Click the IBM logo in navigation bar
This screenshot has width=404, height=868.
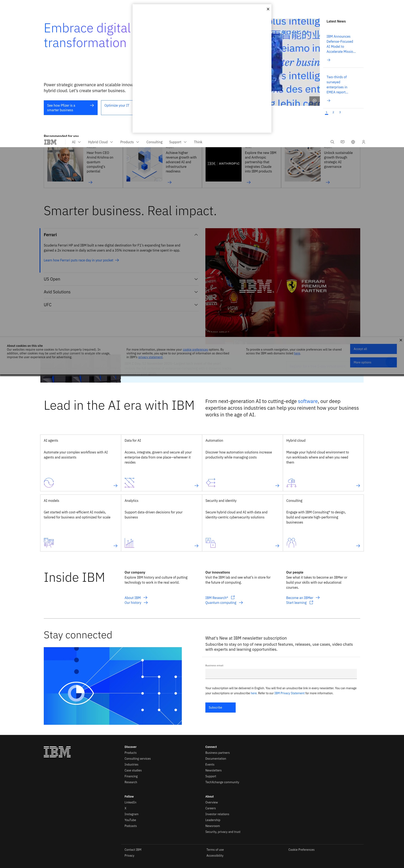(50, 142)
